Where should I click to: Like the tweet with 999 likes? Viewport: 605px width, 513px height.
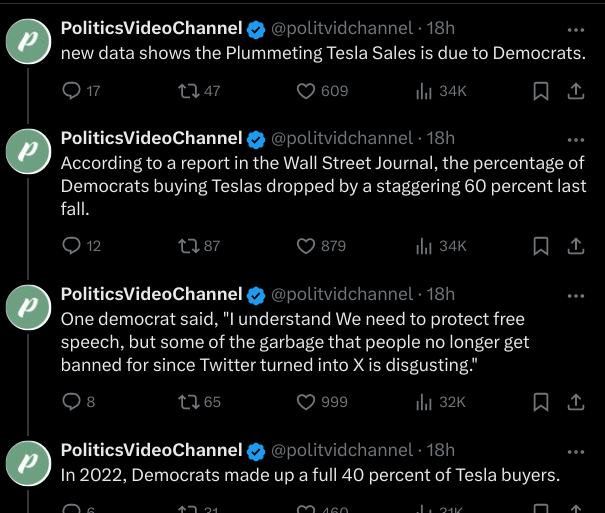click(x=322, y=402)
